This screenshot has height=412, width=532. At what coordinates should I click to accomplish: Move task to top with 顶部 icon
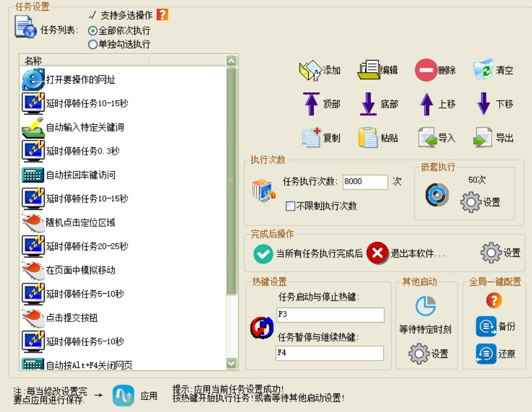(x=311, y=104)
